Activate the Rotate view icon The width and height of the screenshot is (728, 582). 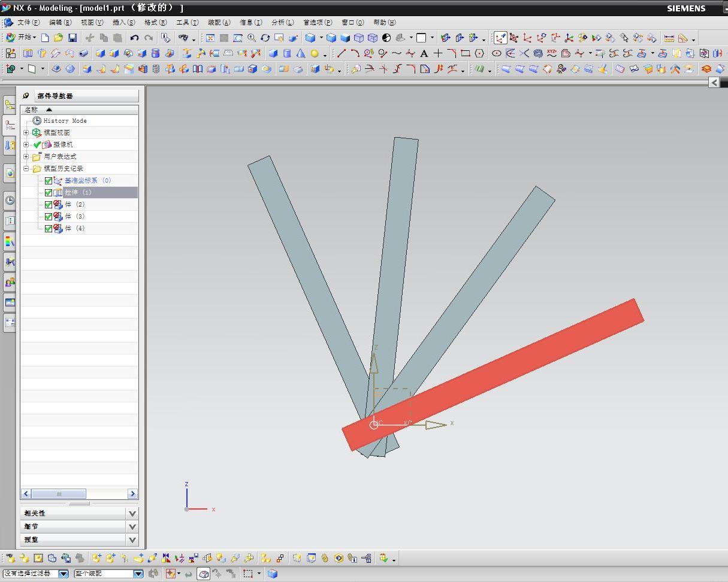(x=265, y=38)
